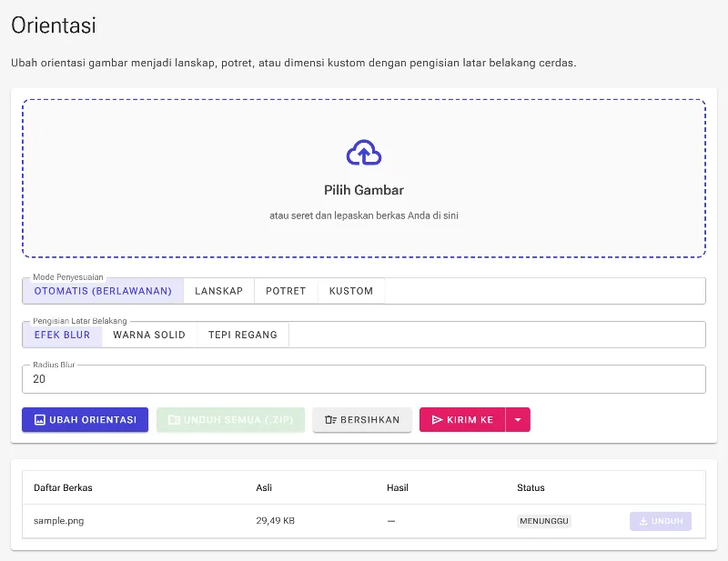Click the send arrow icon on Kirim Ke
Image resolution: width=728 pixels, height=561 pixels.
[437, 420]
